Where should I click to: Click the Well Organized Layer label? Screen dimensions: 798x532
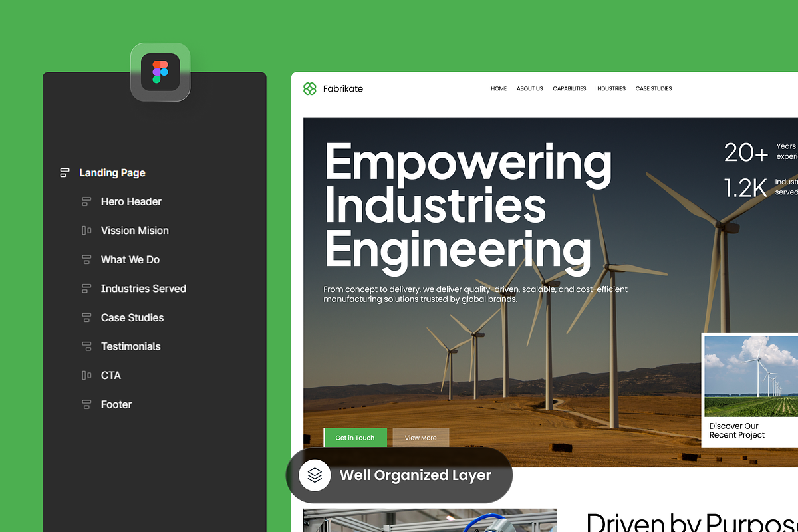[416, 475]
